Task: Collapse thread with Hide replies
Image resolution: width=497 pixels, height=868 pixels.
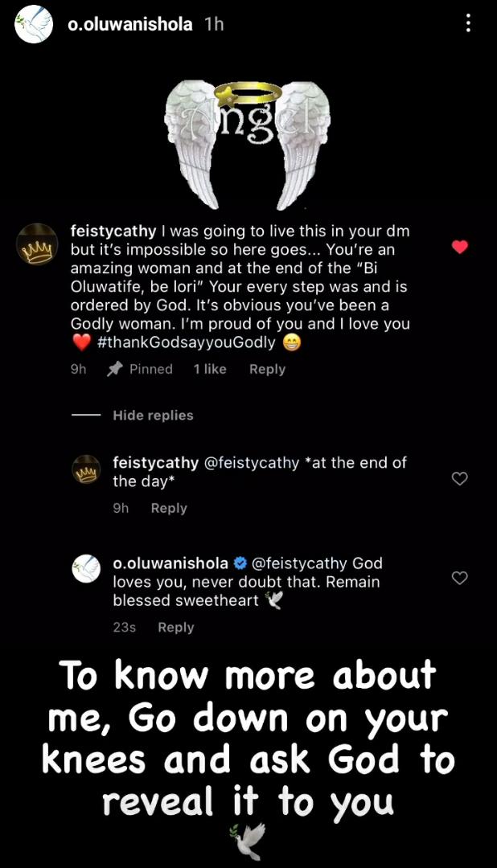Action: point(153,416)
